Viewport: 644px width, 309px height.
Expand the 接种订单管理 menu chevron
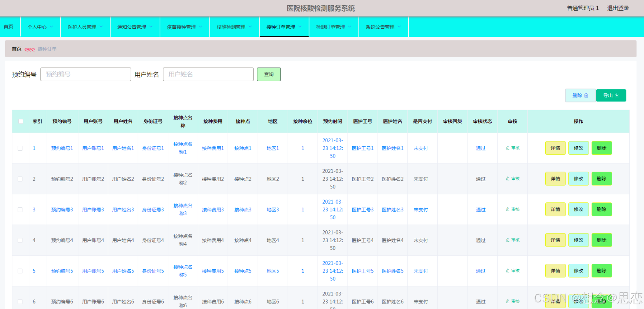[x=300, y=27]
